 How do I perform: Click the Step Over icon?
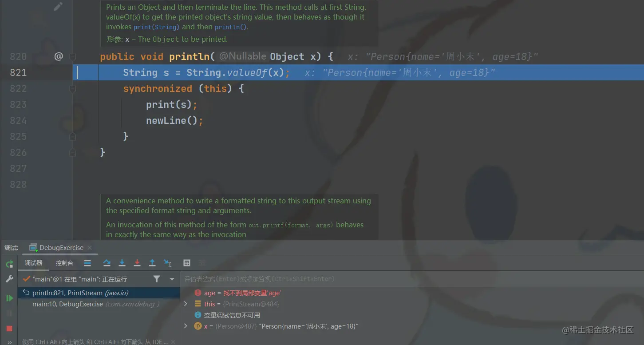[107, 263]
